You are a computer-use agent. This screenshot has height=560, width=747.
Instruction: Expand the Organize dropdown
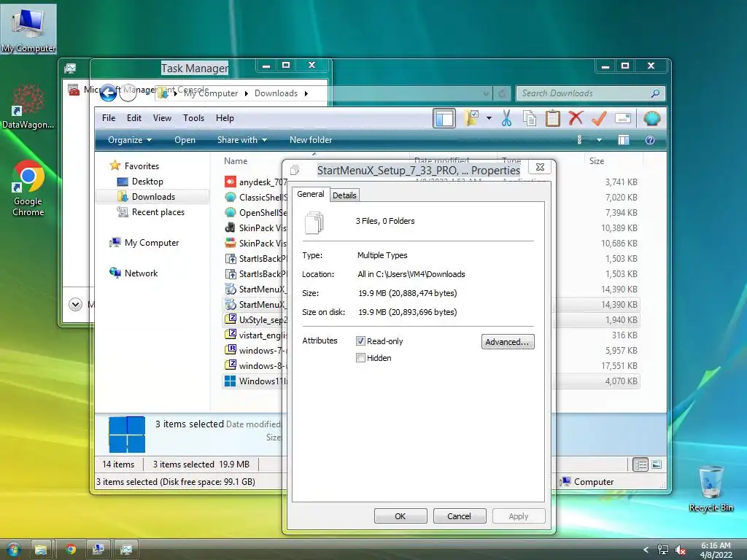(130, 140)
